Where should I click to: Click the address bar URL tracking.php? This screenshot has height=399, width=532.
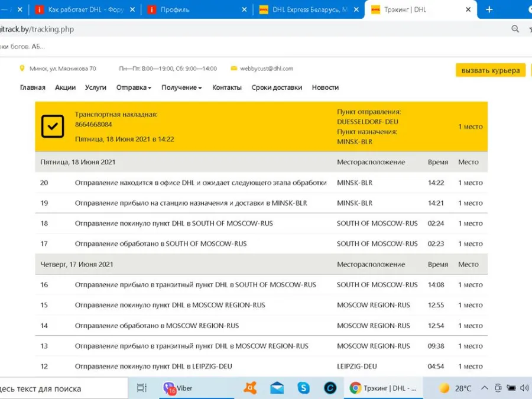(37, 29)
